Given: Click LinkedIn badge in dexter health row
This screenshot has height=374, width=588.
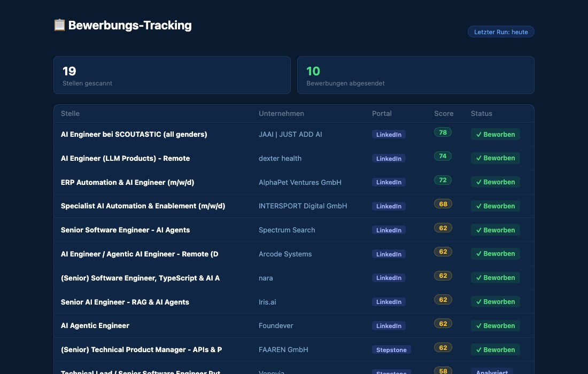Looking at the screenshot, I should 389,158.
